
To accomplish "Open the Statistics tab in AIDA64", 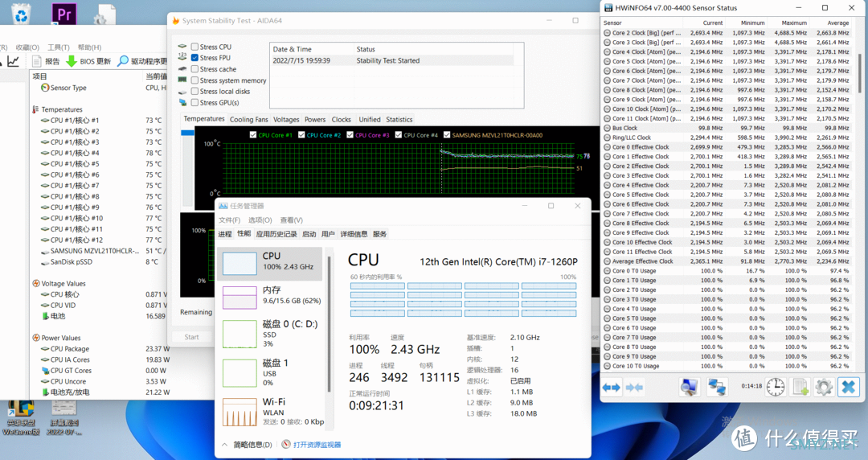I will (399, 119).
